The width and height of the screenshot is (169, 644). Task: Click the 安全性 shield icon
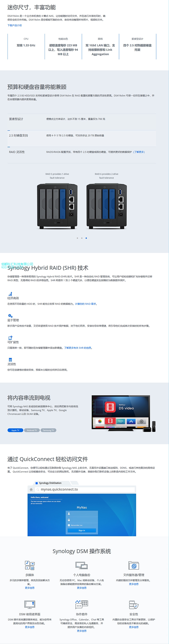click(x=134, y=604)
